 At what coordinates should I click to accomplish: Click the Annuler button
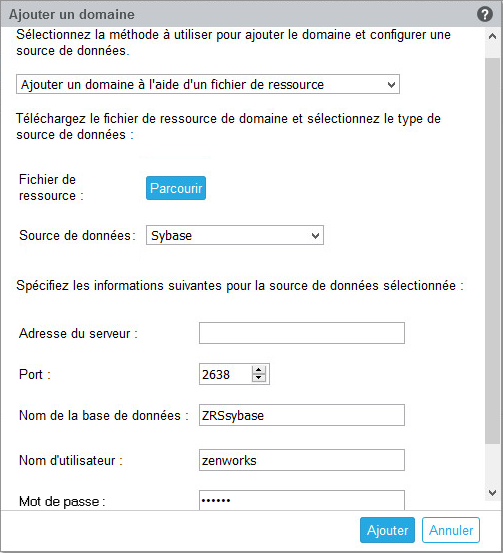451,530
